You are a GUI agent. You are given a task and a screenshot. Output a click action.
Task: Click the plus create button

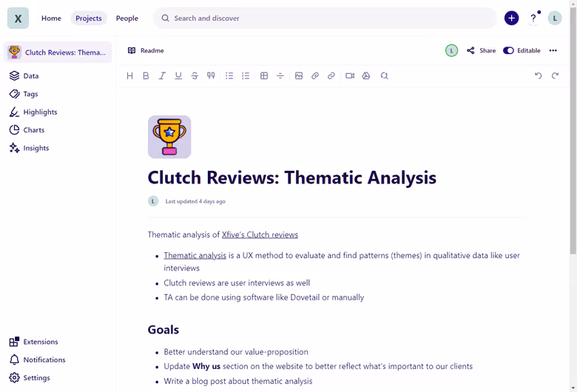[511, 18]
